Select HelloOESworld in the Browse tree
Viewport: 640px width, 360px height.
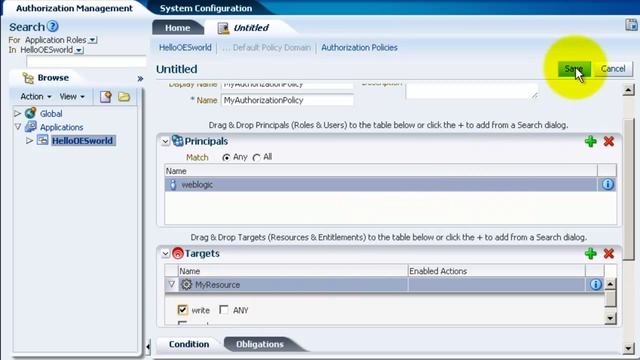coord(83,140)
